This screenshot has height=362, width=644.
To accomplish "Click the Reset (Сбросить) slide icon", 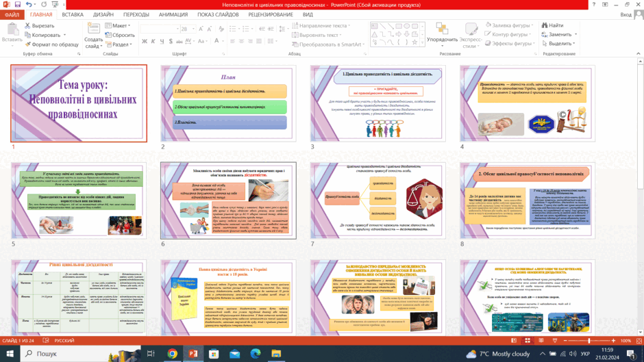I will tap(108, 35).
